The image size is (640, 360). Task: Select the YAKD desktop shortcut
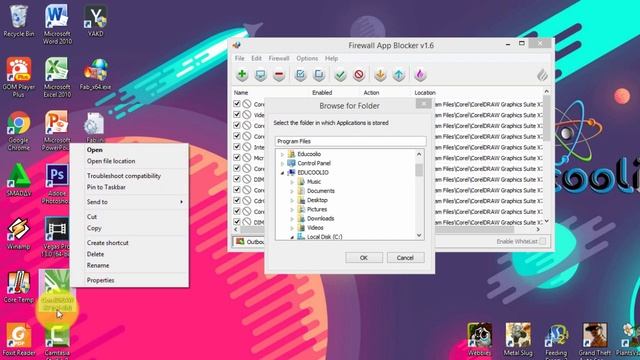click(x=95, y=21)
